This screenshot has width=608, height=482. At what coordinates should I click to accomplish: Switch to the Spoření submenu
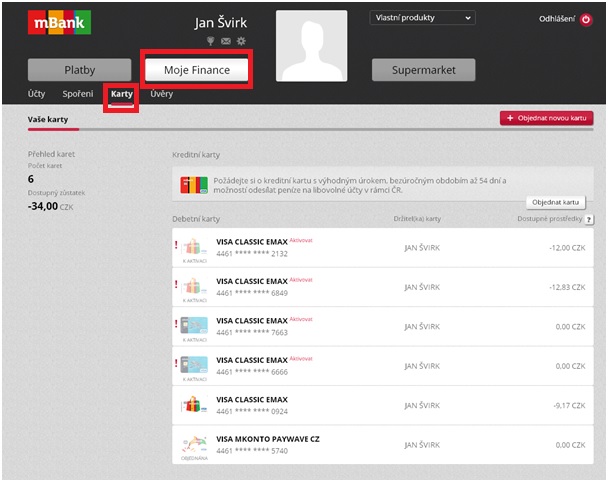pyautogui.click(x=78, y=94)
